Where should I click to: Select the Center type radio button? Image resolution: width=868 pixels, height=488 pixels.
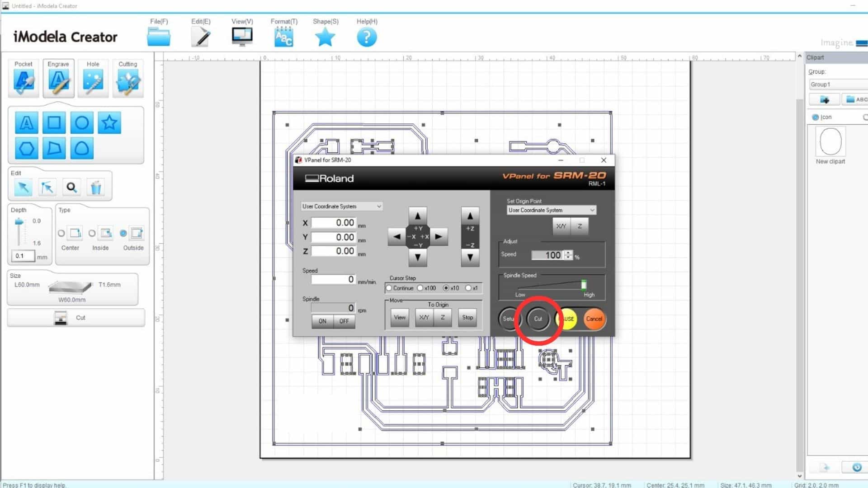[x=61, y=234]
